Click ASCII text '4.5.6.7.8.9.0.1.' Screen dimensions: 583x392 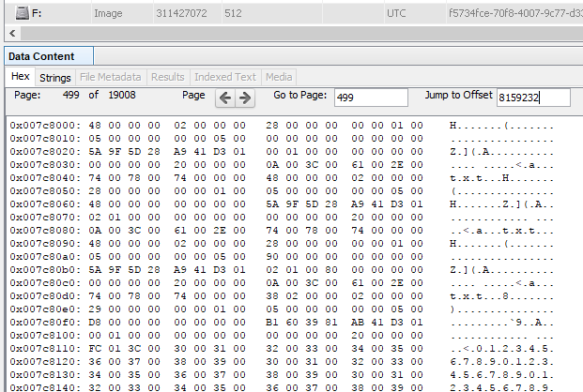(x=501, y=375)
